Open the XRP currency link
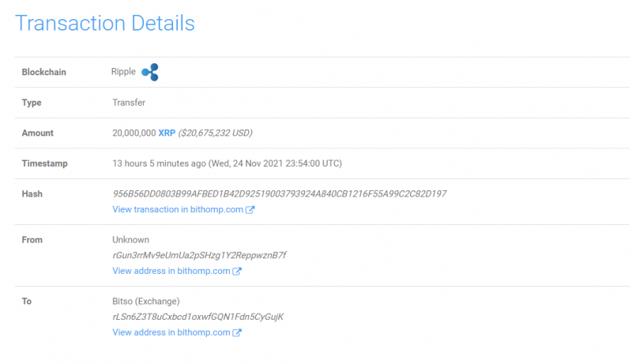 [x=167, y=133]
